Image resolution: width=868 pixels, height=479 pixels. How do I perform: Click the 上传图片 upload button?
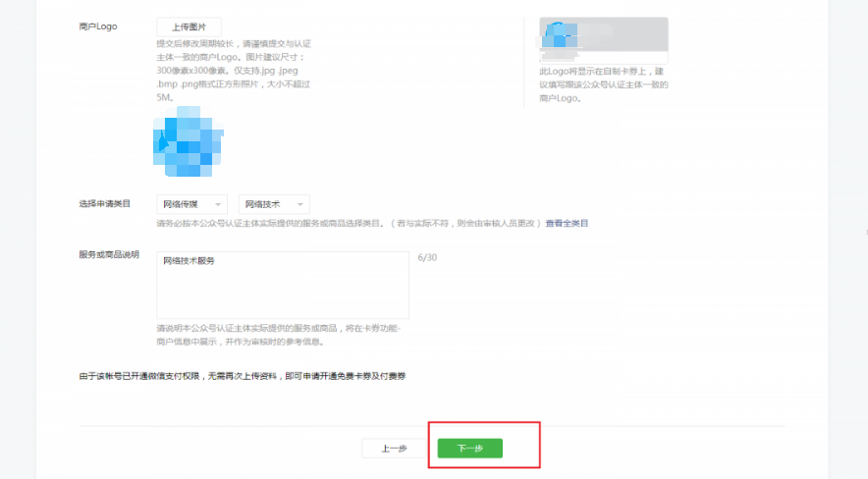[189, 27]
